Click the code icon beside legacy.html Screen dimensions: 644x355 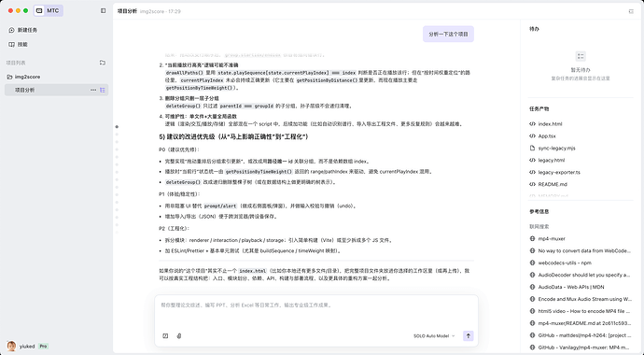[x=532, y=161]
